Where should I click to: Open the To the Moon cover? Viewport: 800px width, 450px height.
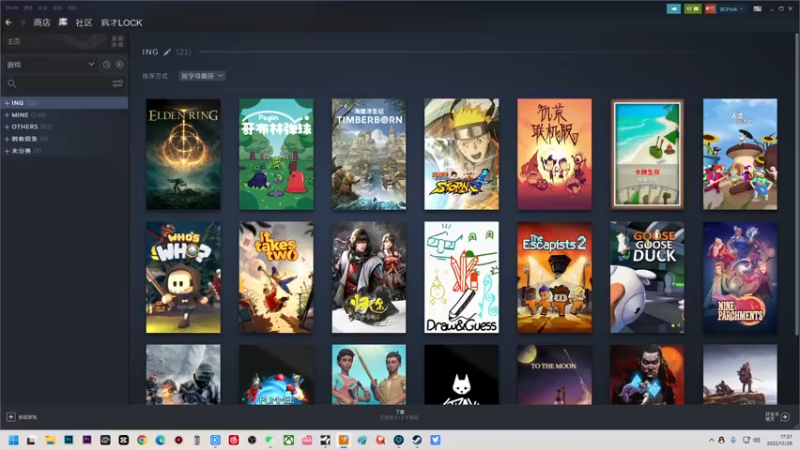click(555, 374)
